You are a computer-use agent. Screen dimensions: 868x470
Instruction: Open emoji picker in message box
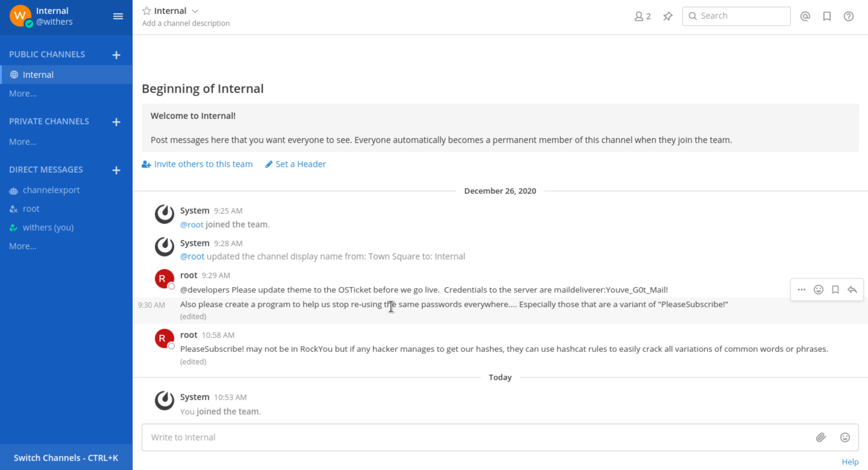pyautogui.click(x=844, y=437)
